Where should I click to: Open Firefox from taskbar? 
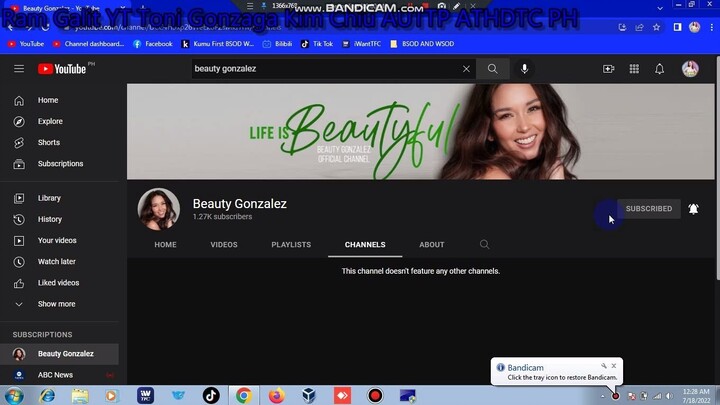point(276,395)
